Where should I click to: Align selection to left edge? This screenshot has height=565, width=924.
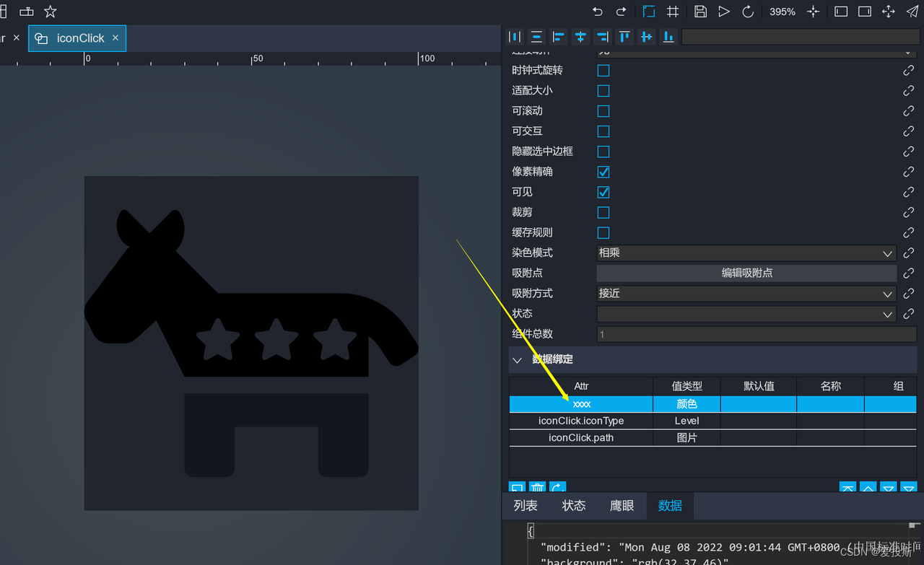tap(559, 37)
